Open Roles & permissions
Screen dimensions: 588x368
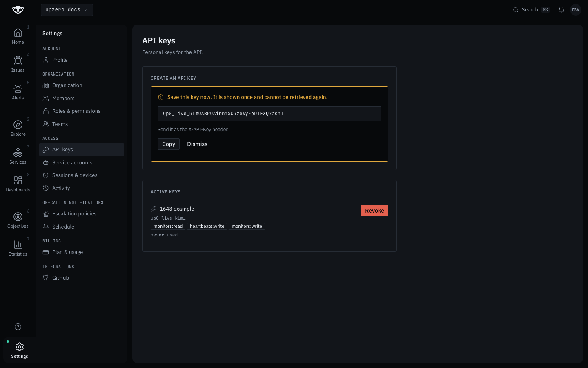click(82, 111)
